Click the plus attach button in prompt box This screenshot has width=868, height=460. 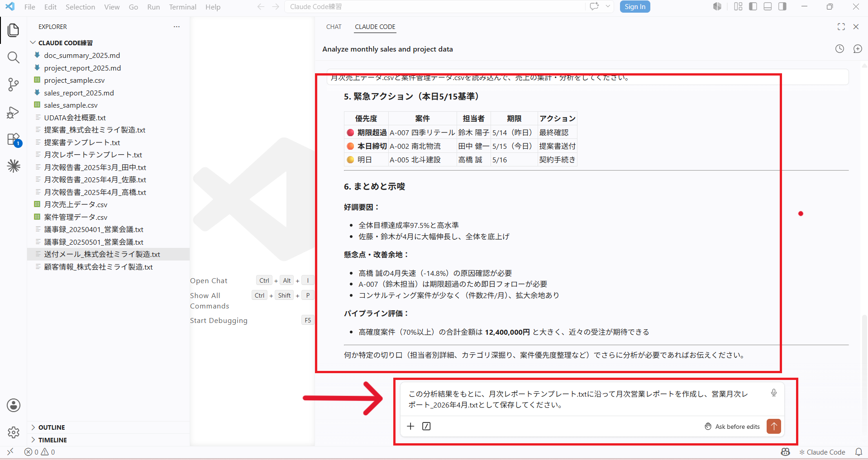click(410, 426)
